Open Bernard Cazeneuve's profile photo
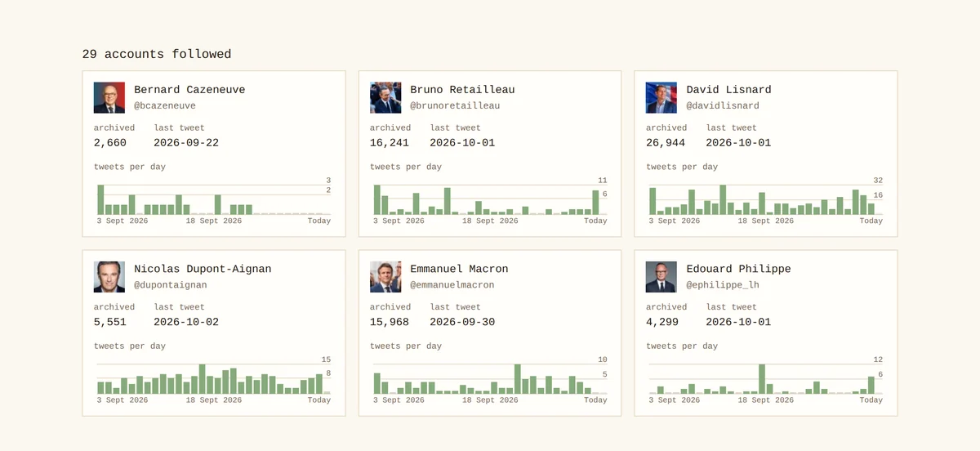 [109, 97]
